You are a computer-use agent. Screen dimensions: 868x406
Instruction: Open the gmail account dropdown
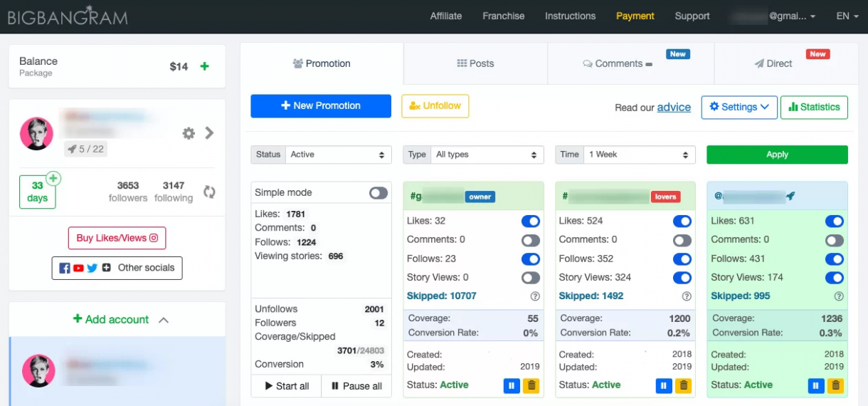point(773,16)
